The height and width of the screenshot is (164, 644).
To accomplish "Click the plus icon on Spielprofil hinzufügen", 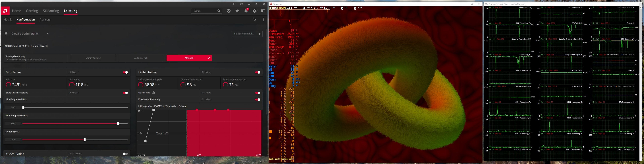I will [x=259, y=34].
